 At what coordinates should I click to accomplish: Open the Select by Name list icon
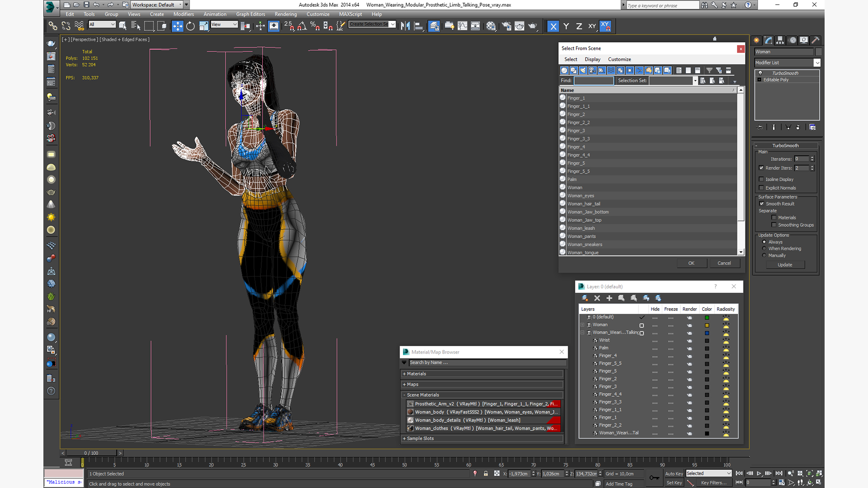click(136, 26)
